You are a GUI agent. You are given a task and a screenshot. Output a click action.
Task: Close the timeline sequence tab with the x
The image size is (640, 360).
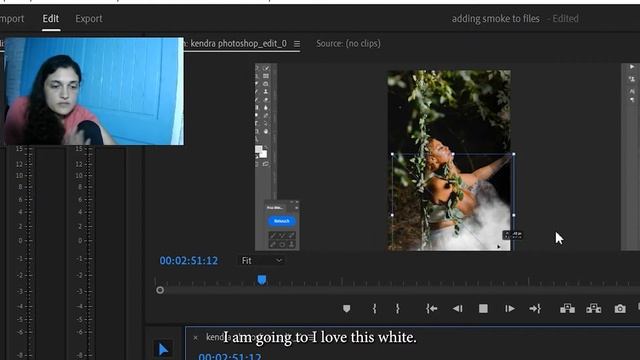[x=196, y=338]
